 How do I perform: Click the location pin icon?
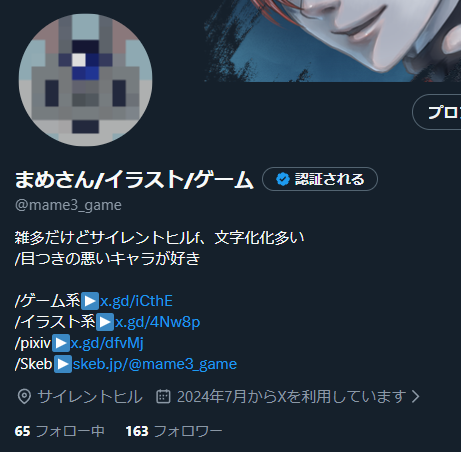pos(24,397)
